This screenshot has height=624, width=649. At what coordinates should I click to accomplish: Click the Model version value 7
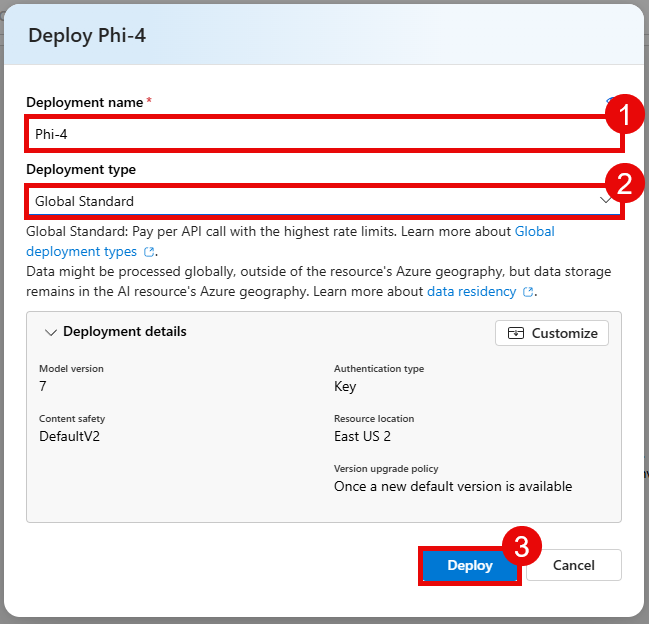pos(43,386)
